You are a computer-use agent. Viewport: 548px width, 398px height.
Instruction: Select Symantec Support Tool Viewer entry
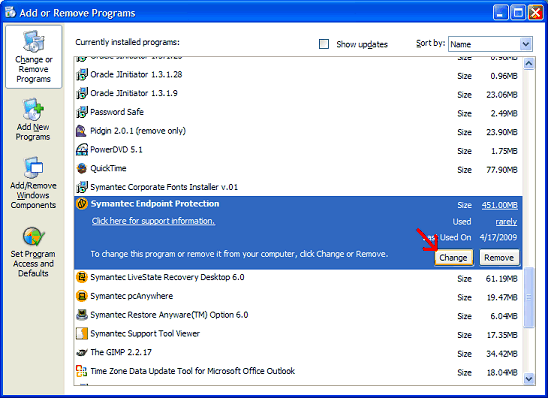pyautogui.click(x=298, y=334)
